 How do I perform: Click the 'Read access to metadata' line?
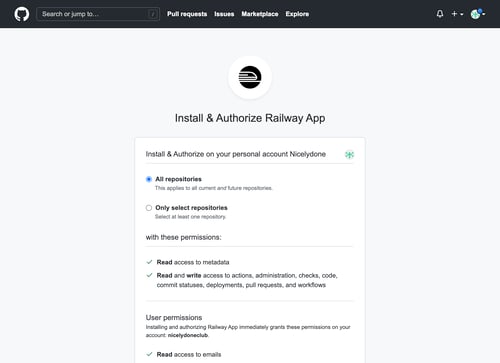pyautogui.click(x=193, y=262)
